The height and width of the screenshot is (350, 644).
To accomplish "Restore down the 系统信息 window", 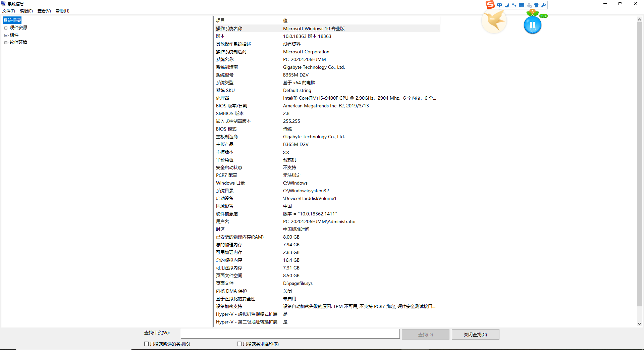I will tap(620, 4).
